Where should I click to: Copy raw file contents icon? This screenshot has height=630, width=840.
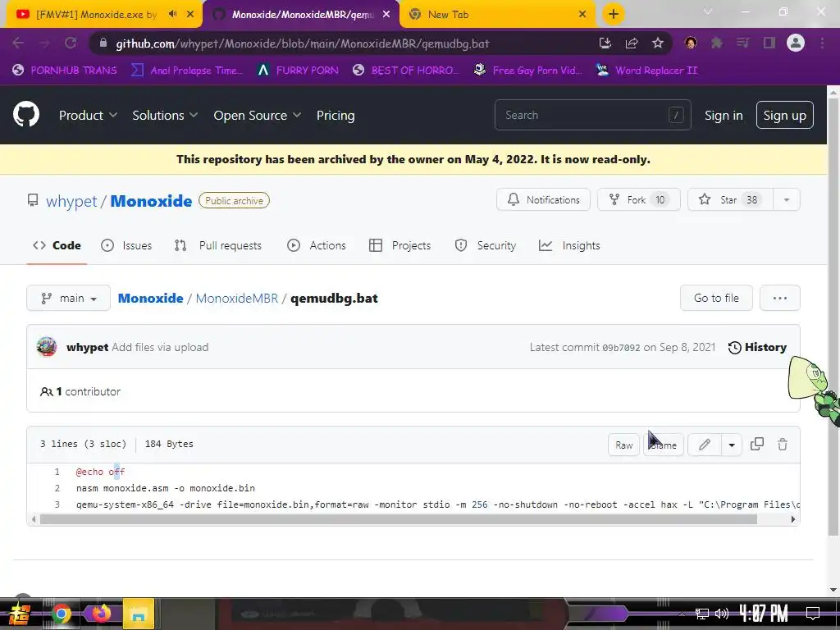(757, 444)
